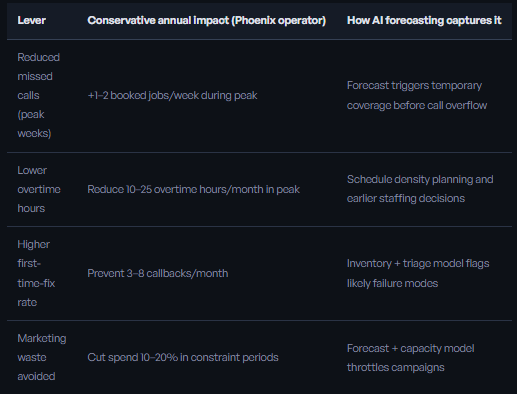This screenshot has height=394, width=517.
Task: Click Forecast triggers temporary coverage cell
Action: click(417, 95)
